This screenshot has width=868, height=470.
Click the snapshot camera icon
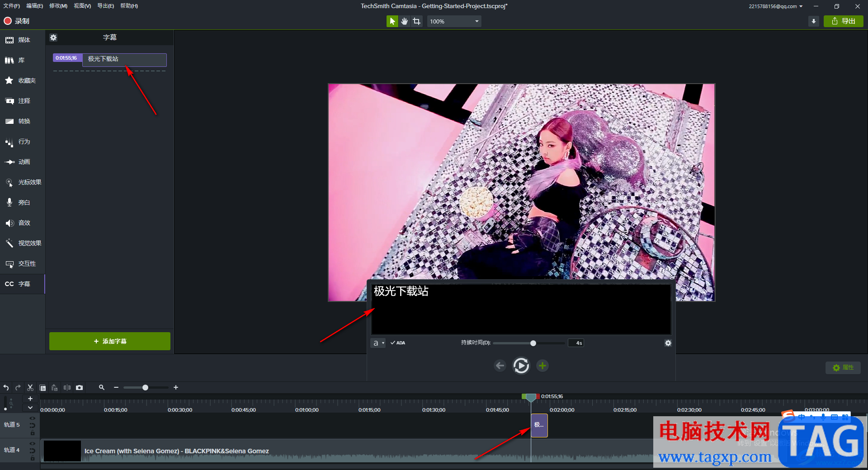click(80, 388)
